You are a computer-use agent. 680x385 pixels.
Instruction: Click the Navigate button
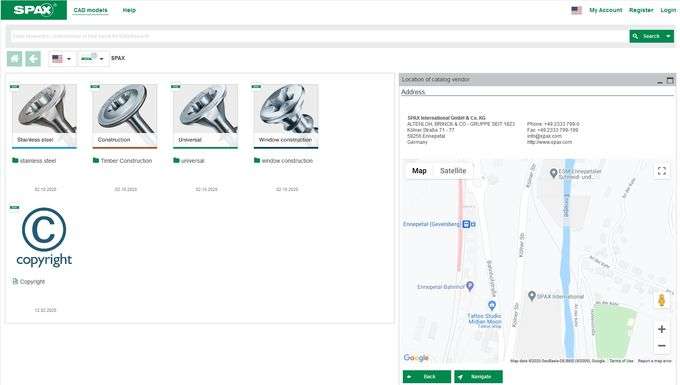coord(478,377)
